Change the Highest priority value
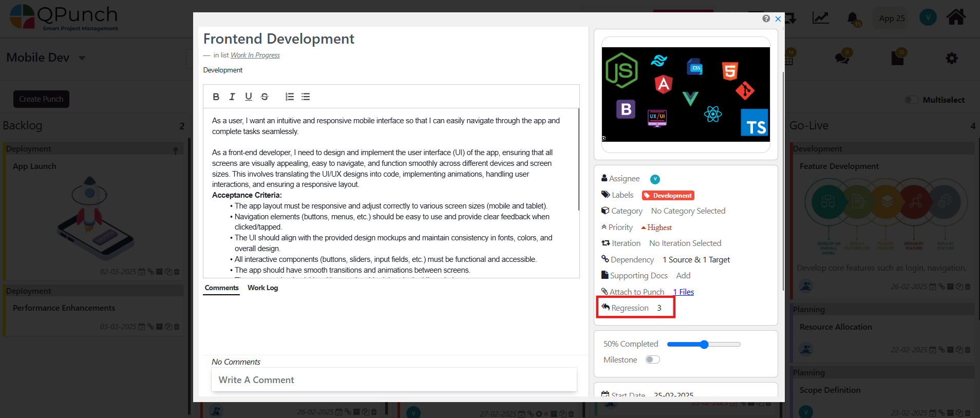This screenshot has height=418, width=980. tap(656, 227)
